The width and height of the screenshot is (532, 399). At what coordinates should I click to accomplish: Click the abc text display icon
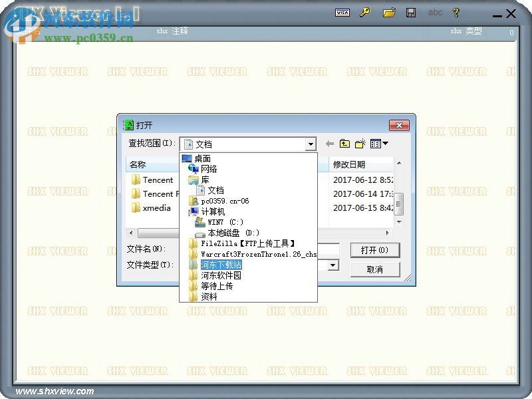point(436,13)
